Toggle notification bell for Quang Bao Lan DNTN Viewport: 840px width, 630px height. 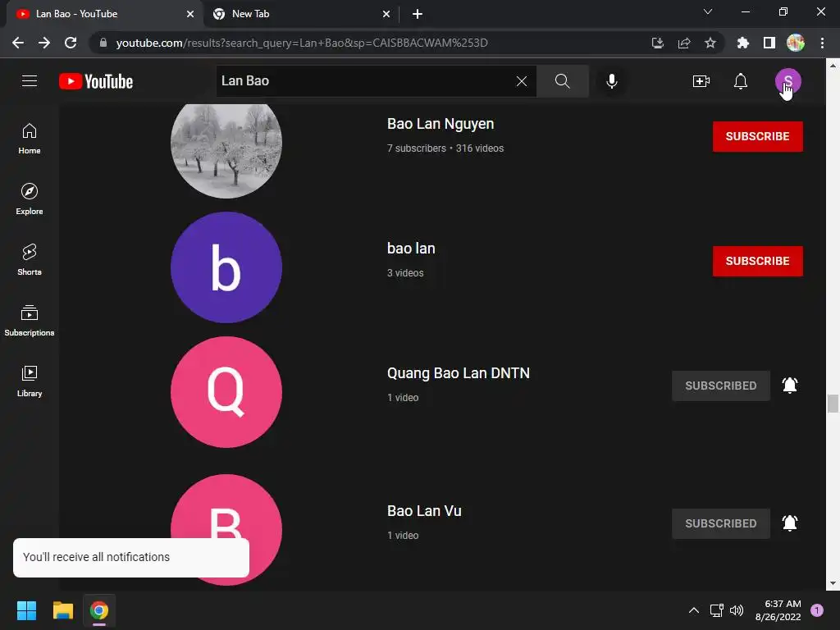(790, 386)
